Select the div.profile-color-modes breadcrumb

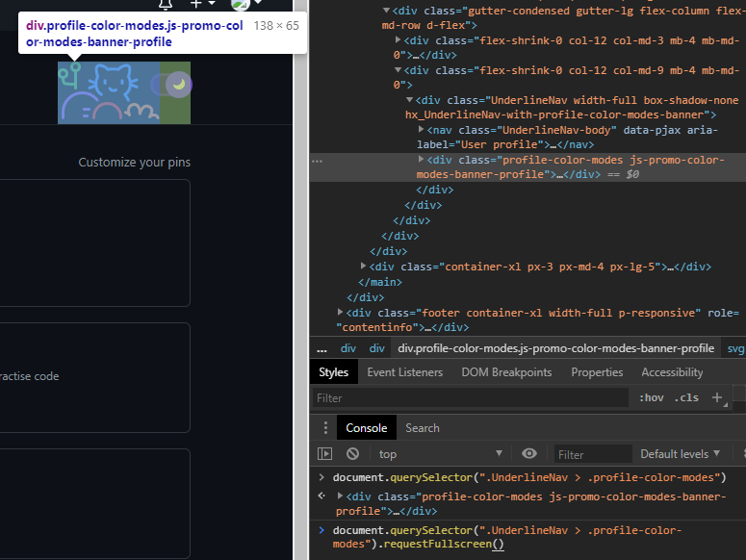555,348
